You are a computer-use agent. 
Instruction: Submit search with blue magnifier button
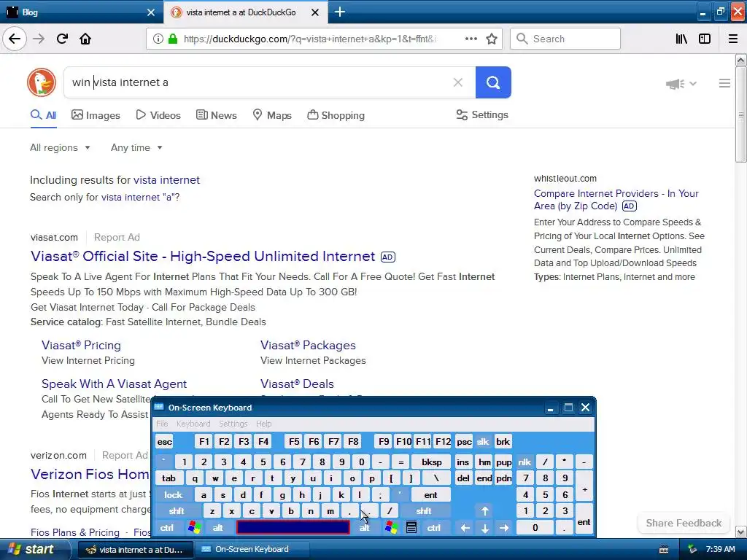pyautogui.click(x=493, y=82)
